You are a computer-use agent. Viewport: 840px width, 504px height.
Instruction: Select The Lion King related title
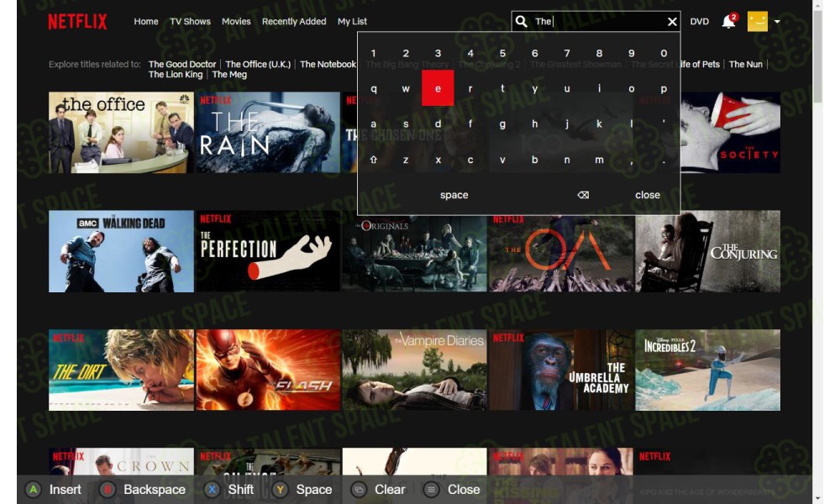coord(176,75)
